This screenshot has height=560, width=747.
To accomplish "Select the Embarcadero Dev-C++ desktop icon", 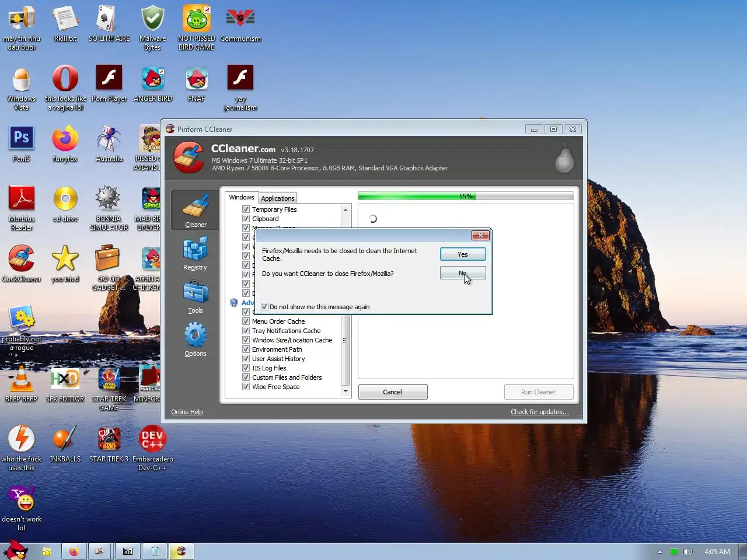I will click(x=152, y=449).
